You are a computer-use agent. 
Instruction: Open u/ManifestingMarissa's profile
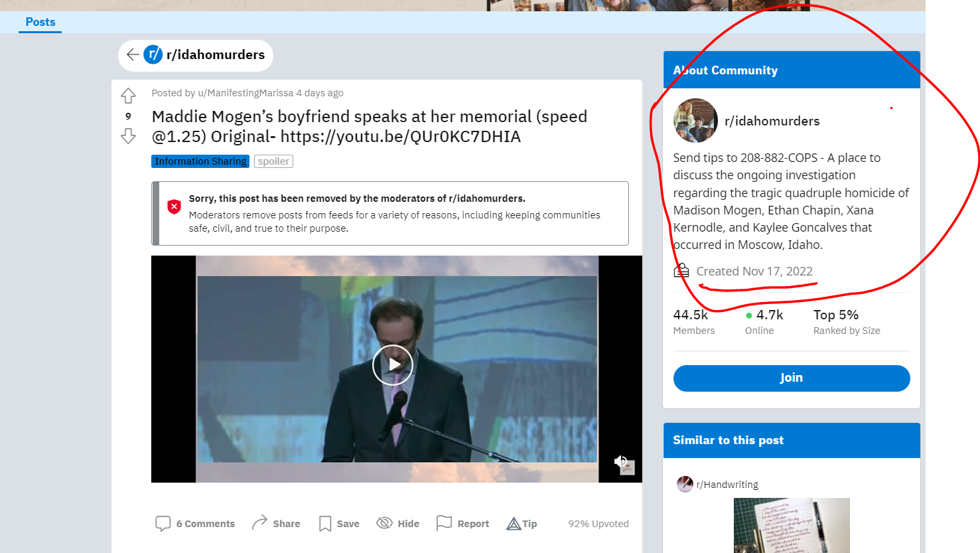[x=245, y=93]
